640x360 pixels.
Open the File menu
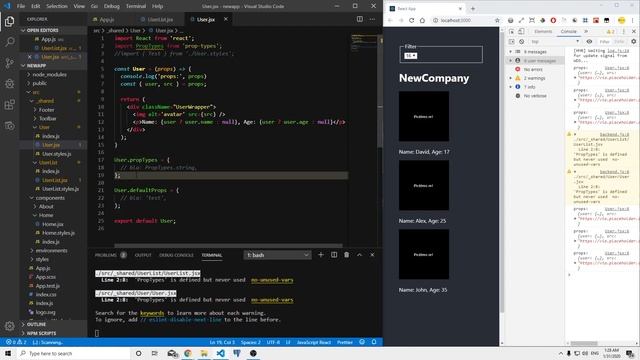(x=21, y=6)
